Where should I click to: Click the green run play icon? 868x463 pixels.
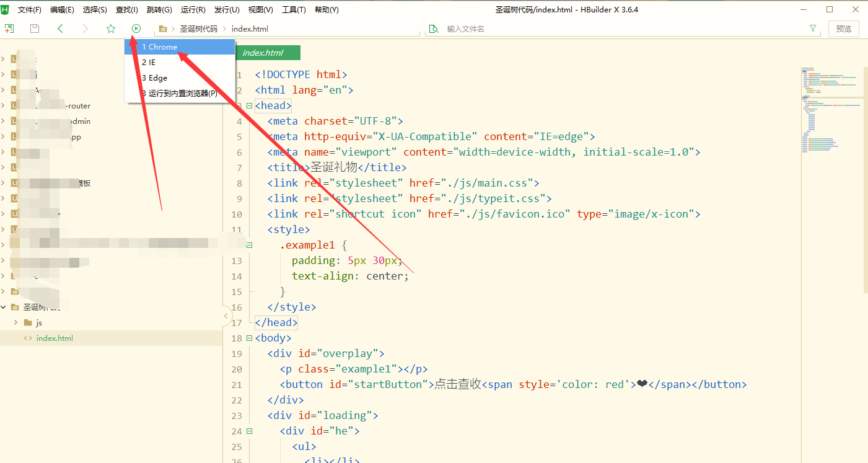click(x=136, y=29)
